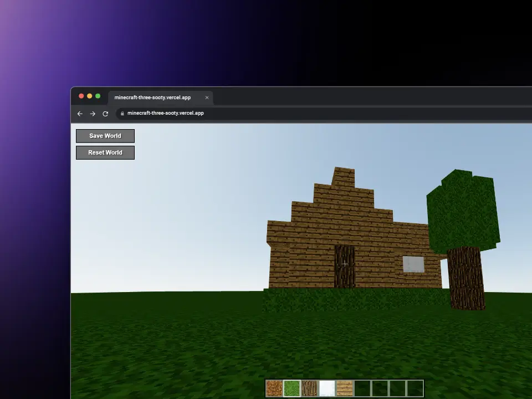This screenshot has height=399, width=532.
Task: Click the tree's leaf canopy
Action: tap(463, 211)
